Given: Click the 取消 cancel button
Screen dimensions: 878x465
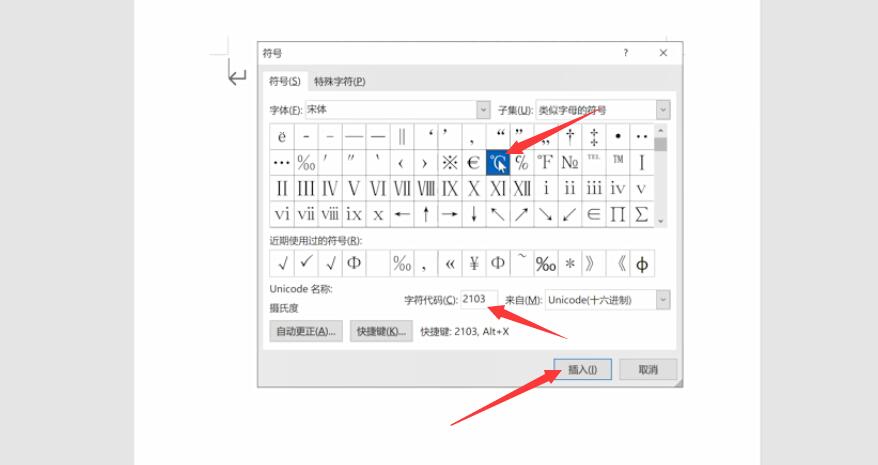Looking at the screenshot, I should point(648,370).
